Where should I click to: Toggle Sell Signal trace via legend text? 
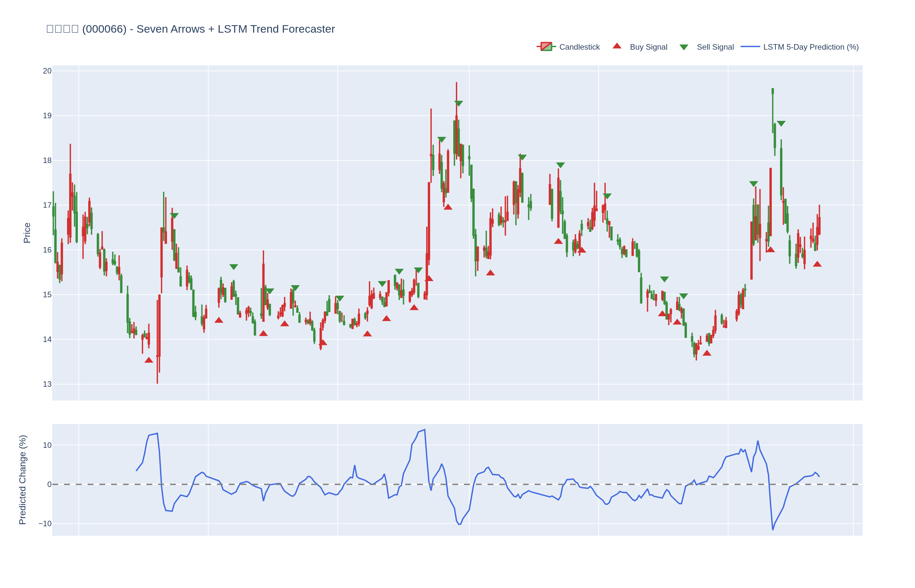click(715, 47)
